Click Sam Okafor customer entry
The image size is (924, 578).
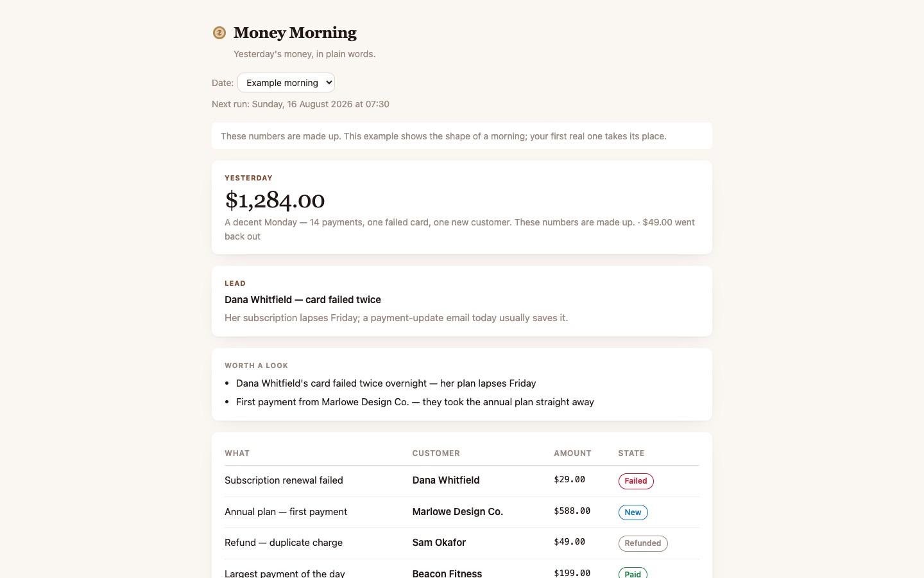pos(439,543)
